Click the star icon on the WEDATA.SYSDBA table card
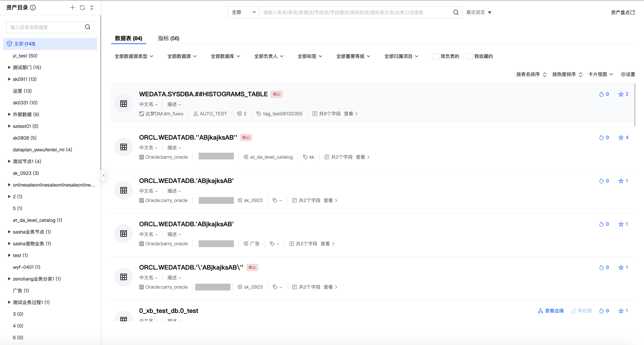The width and height of the screenshot is (644, 345). point(621,94)
